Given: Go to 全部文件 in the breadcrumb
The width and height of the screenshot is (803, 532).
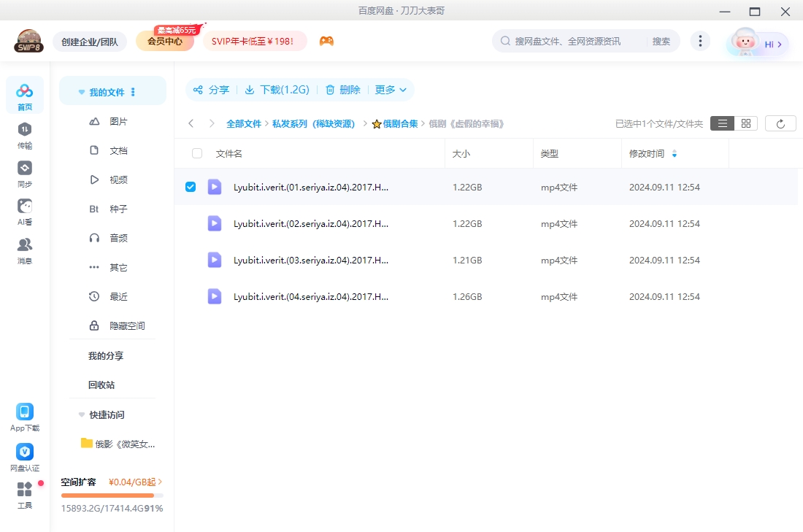Looking at the screenshot, I should pyautogui.click(x=244, y=123).
